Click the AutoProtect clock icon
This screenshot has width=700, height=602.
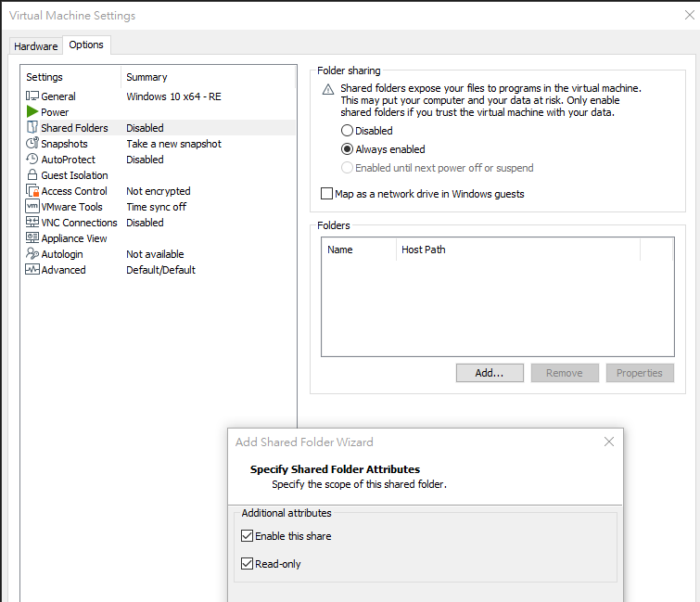pyautogui.click(x=32, y=160)
